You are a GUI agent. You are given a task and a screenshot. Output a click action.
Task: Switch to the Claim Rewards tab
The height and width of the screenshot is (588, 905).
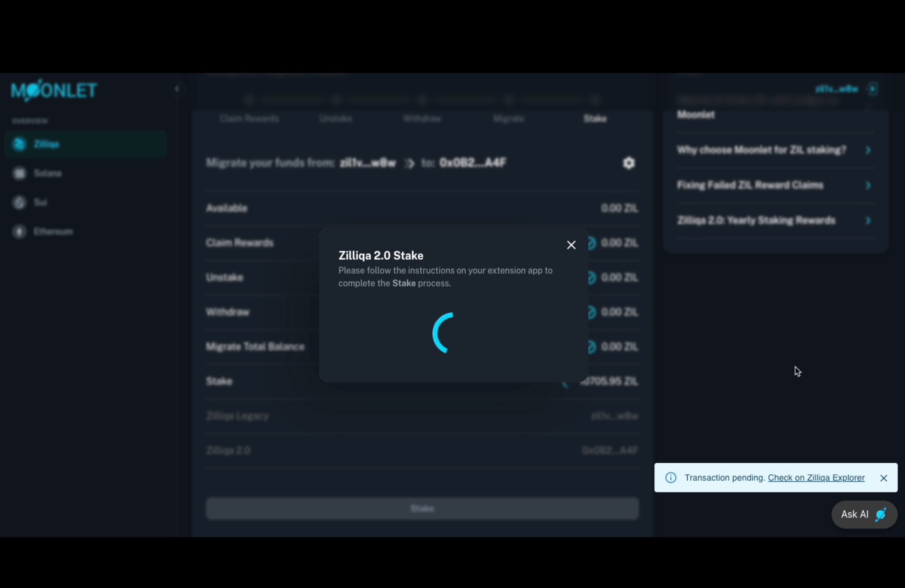249,119
